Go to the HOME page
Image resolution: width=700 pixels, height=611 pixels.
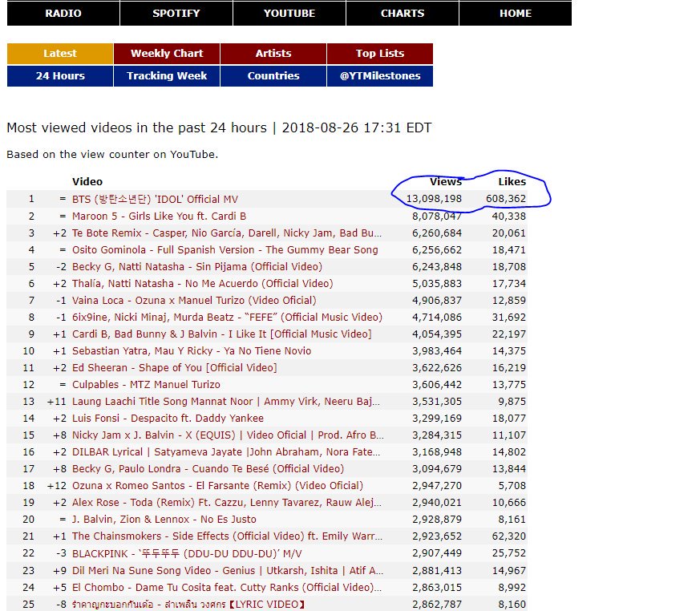click(516, 14)
